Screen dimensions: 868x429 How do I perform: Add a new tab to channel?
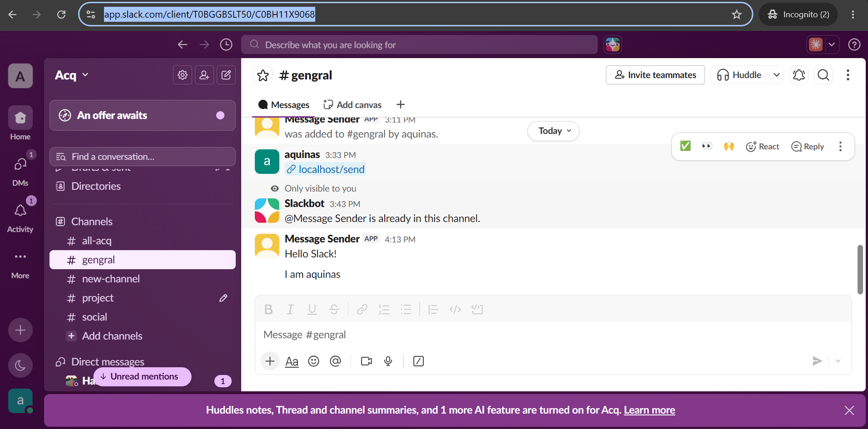pyautogui.click(x=400, y=105)
